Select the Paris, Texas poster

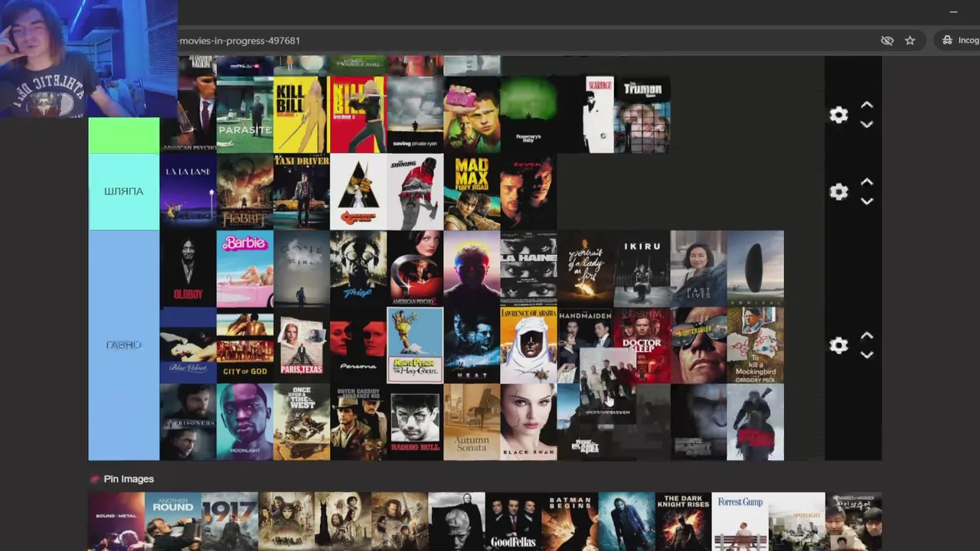[302, 345]
